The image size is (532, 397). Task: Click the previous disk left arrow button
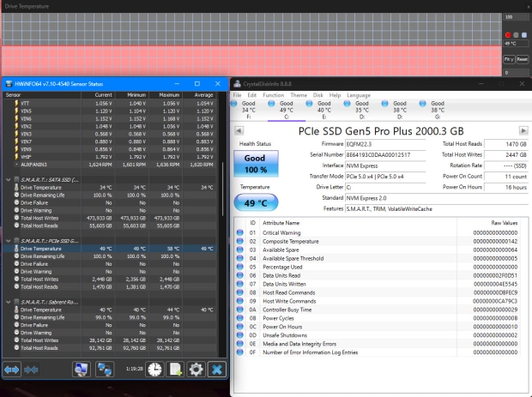(x=239, y=131)
